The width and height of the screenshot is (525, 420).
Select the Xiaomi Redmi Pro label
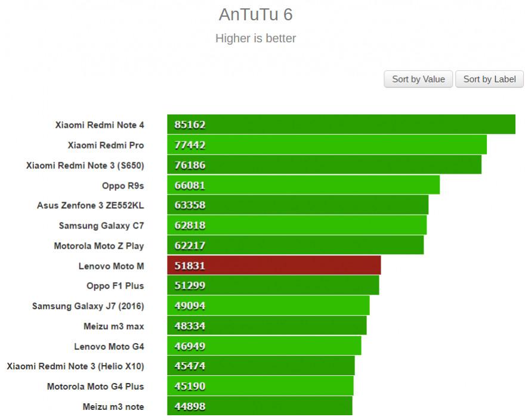[106, 145]
